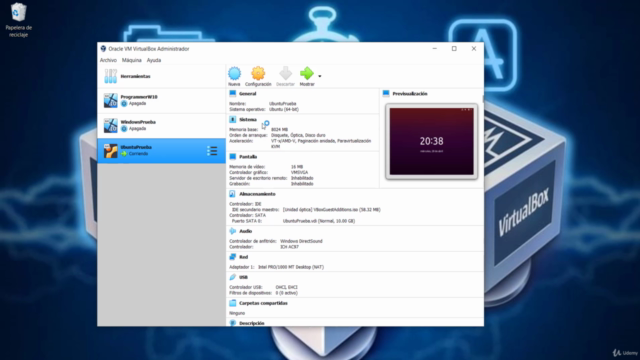Open the Archivo menu
Screen dimensions: 640x360
click(x=108, y=60)
